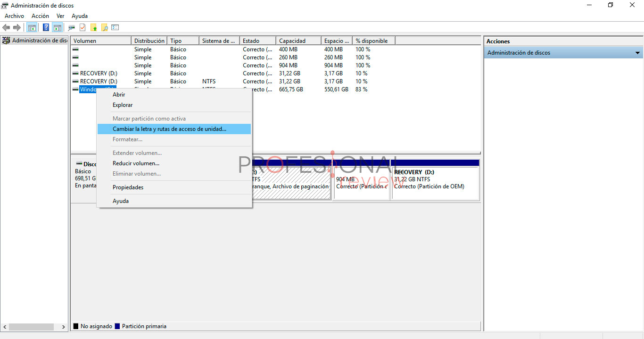The height and width of the screenshot is (339, 644).
Task: Open the Acción menu
Action: (x=40, y=16)
